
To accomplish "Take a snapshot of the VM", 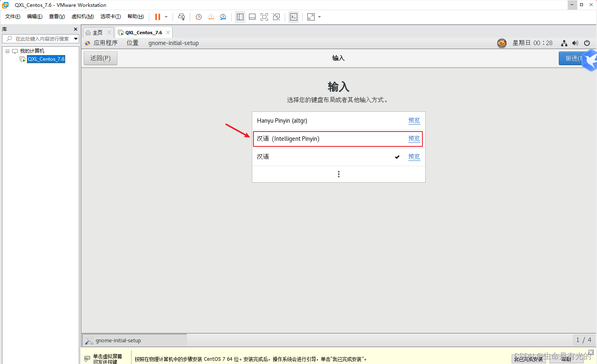I will point(198,17).
